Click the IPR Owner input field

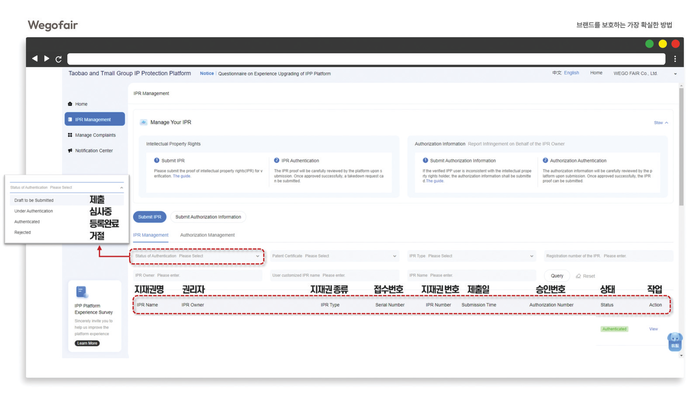[x=197, y=275]
